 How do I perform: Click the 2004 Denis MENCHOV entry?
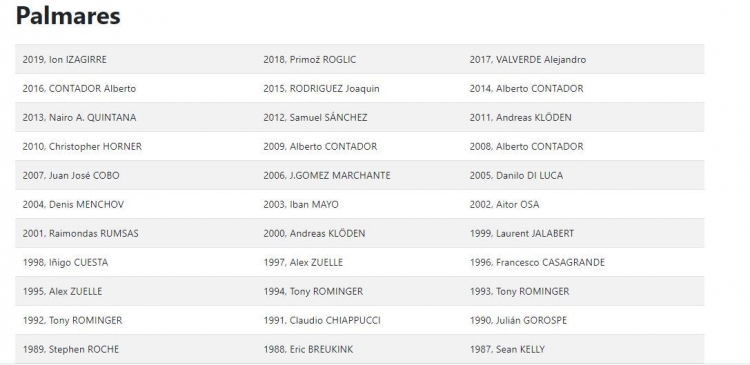tap(73, 204)
